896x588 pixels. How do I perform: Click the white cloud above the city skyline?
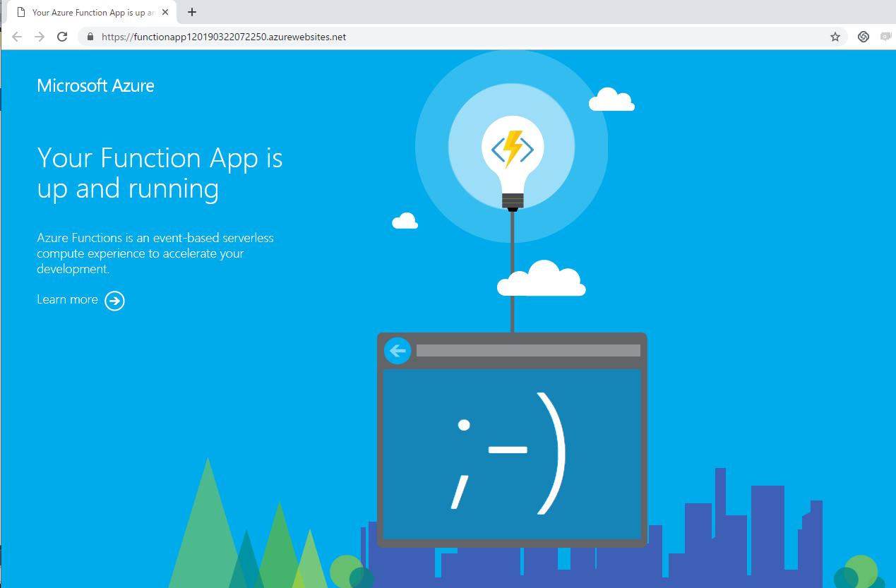pos(541,279)
